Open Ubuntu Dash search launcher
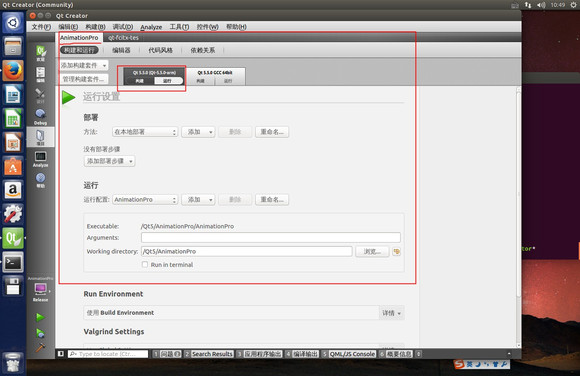The height and width of the screenshot is (376, 580). pos(13,23)
